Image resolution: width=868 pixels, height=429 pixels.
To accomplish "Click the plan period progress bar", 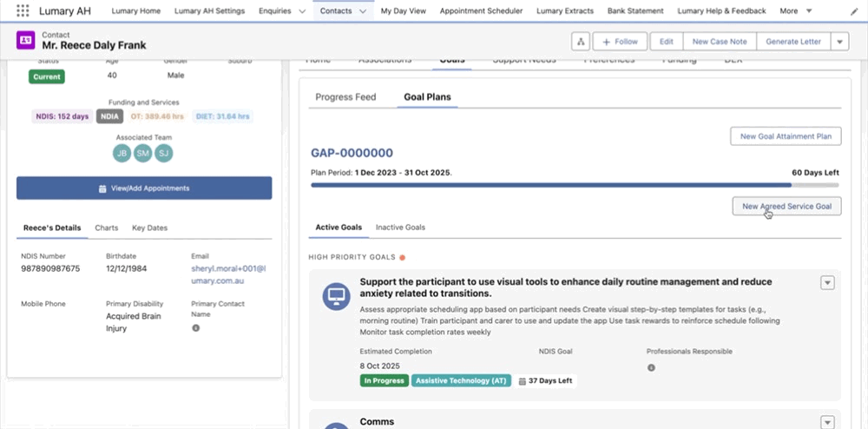I will point(575,186).
